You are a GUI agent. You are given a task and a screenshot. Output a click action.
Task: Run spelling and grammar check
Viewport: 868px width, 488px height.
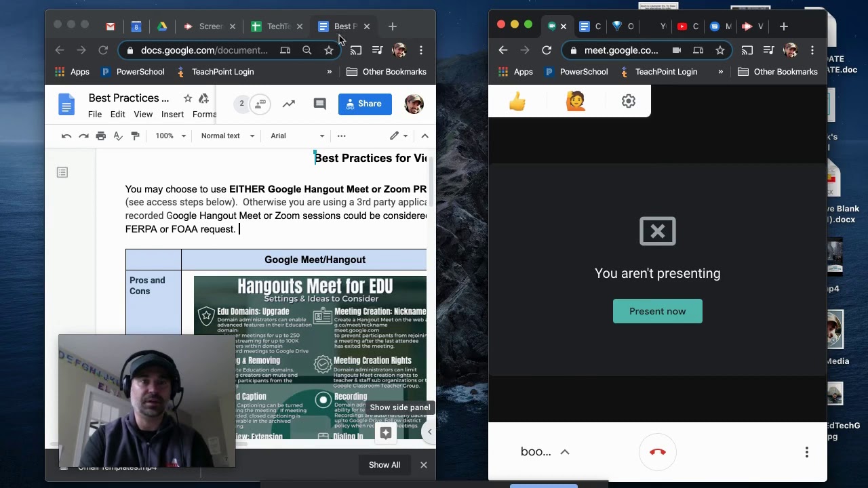(x=118, y=136)
